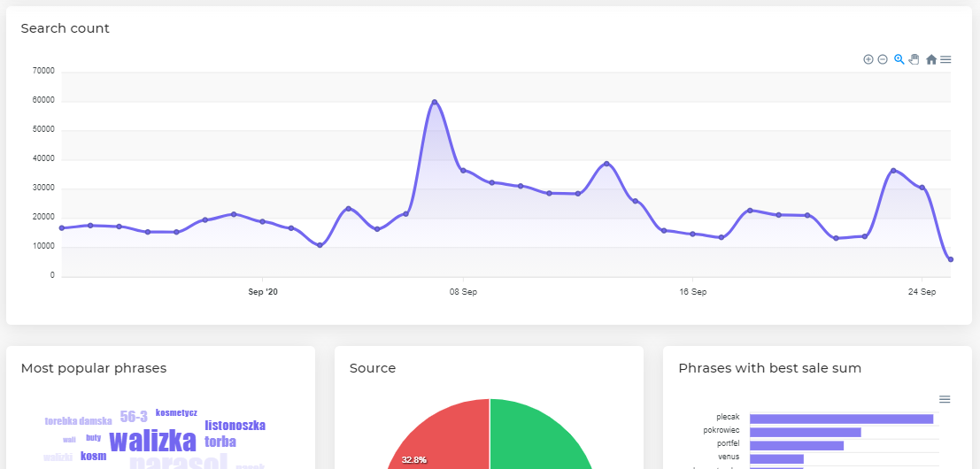Click the 'kosmetycz' phrase

click(x=176, y=412)
